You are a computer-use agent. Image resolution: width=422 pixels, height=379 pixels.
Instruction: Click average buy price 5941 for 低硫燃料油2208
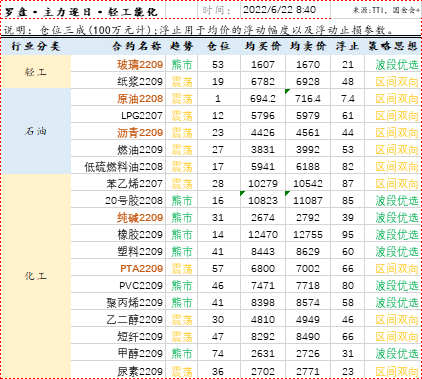click(x=263, y=166)
